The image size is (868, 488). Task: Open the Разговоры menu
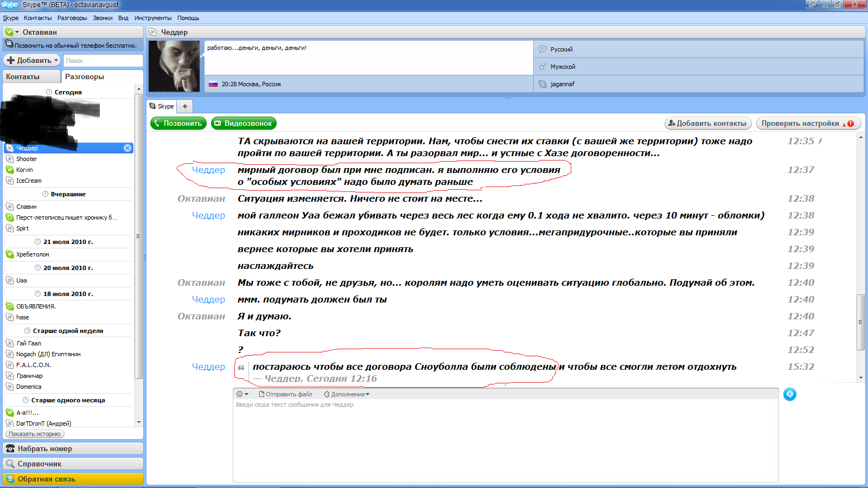pos(72,18)
